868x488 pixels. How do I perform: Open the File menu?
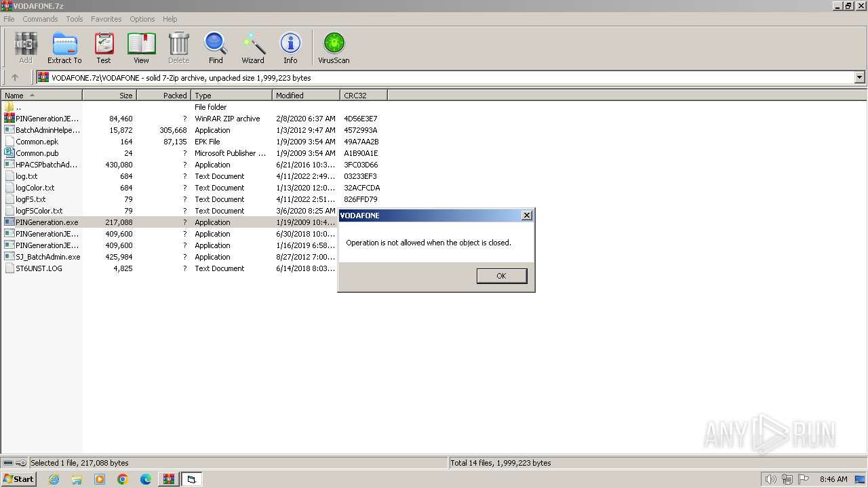9,19
